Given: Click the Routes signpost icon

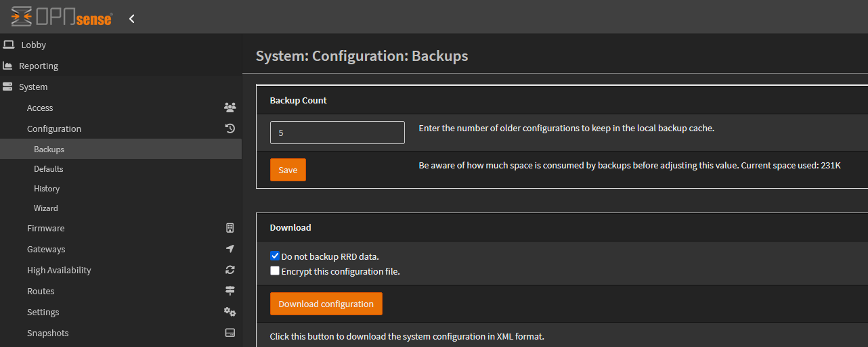Looking at the screenshot, I should pos(230,291).
